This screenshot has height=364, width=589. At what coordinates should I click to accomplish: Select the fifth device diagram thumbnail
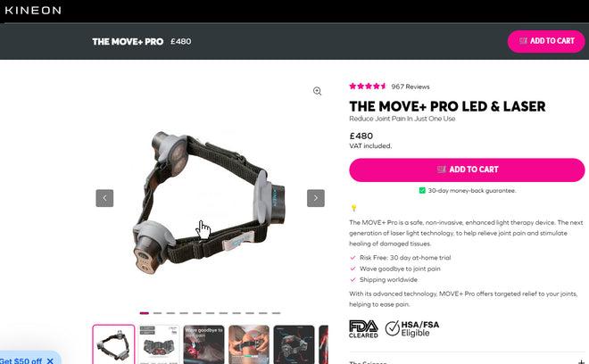pyautogui.click(x=294, y=344)
